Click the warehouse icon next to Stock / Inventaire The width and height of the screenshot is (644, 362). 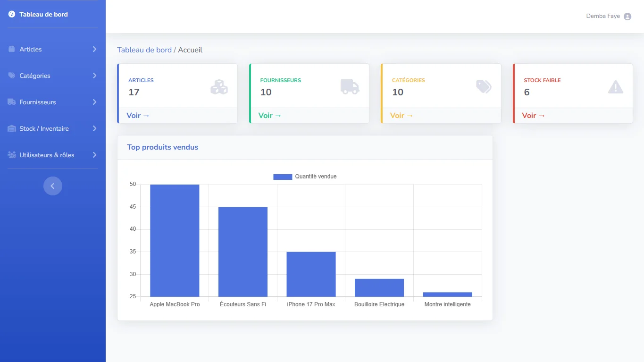pyautogui.click(x=12, y=128)
